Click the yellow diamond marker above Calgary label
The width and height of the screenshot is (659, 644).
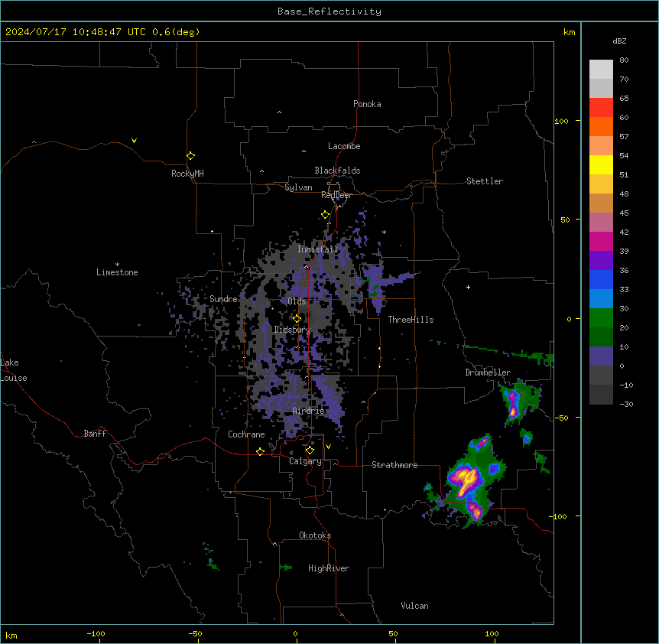coord(310,450)
